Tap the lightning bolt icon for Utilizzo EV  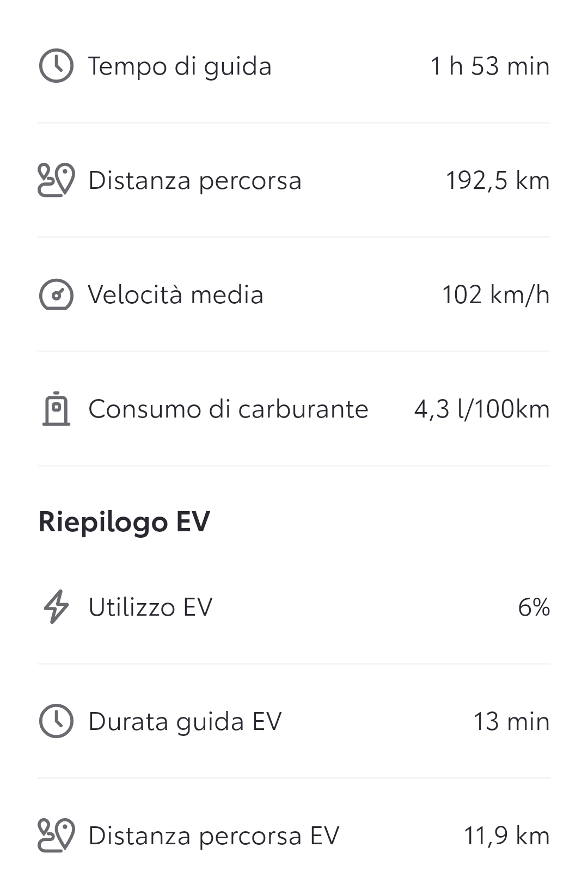pos(56,606)
